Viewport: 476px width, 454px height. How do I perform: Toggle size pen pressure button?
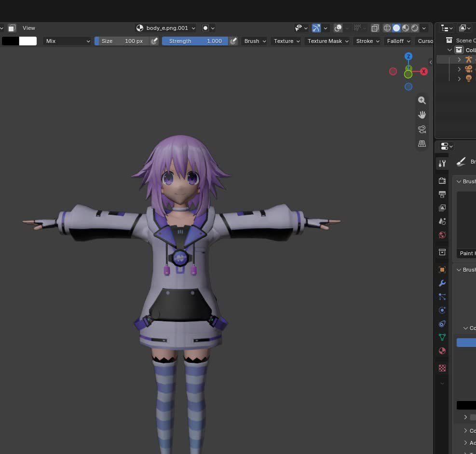[154, 41]
